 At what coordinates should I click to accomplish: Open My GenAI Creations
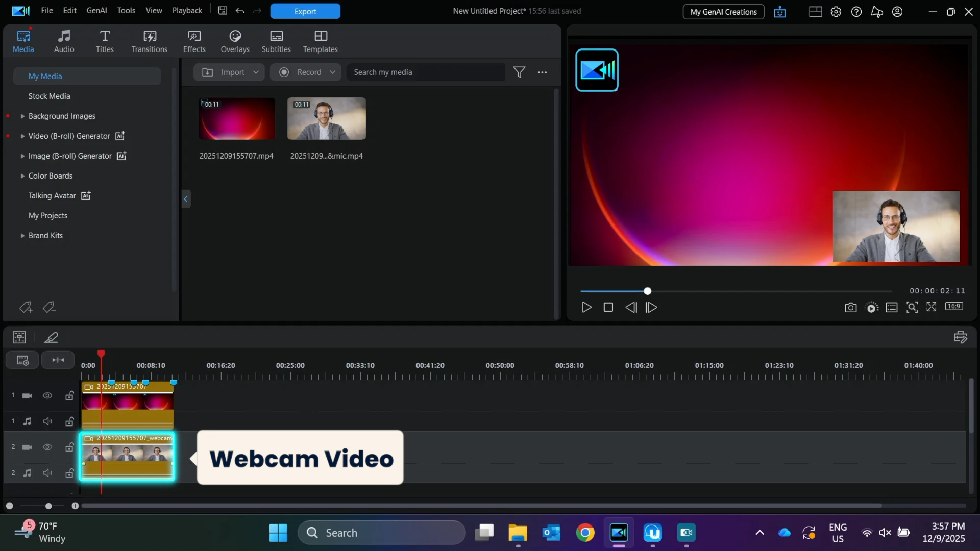tap(723, 12)
